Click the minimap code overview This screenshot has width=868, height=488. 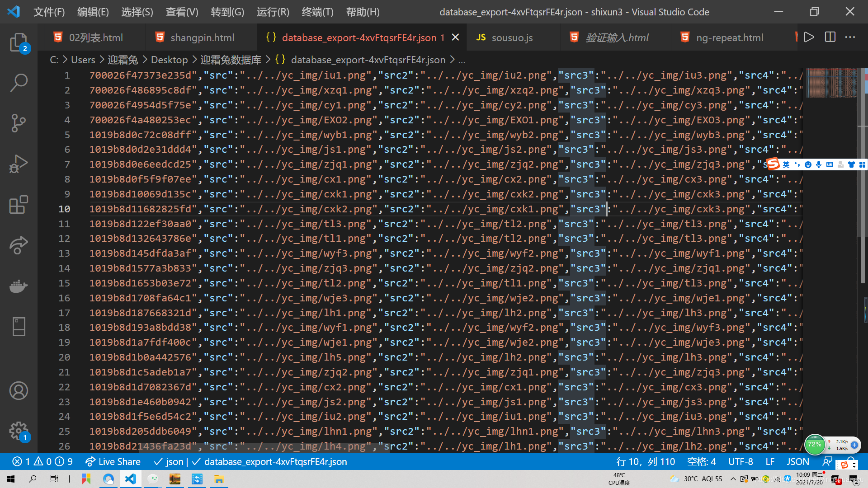coord(831,83)
